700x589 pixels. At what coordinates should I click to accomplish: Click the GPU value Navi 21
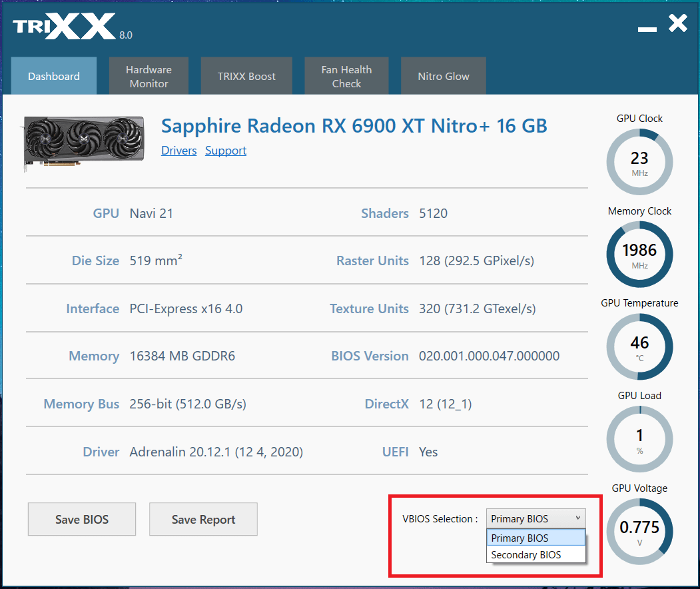pyautogui.click(x=151, y=213)
